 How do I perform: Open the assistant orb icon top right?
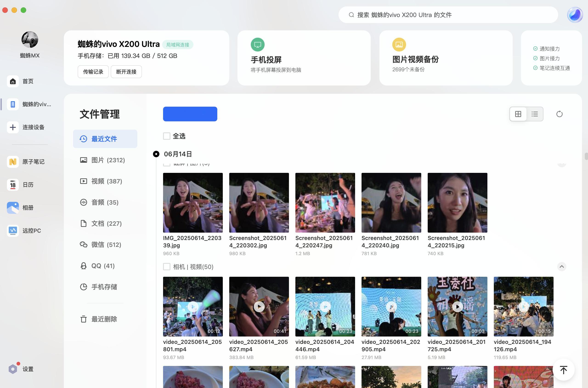[575, 15]
